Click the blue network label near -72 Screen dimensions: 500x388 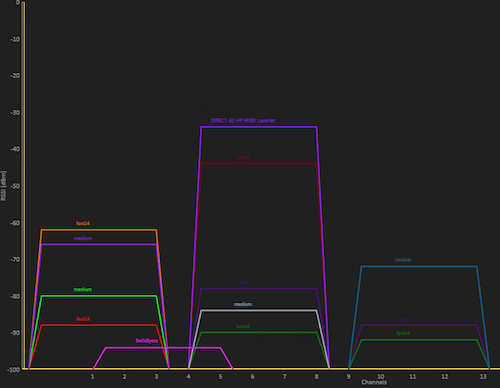(x=403, y=260)
